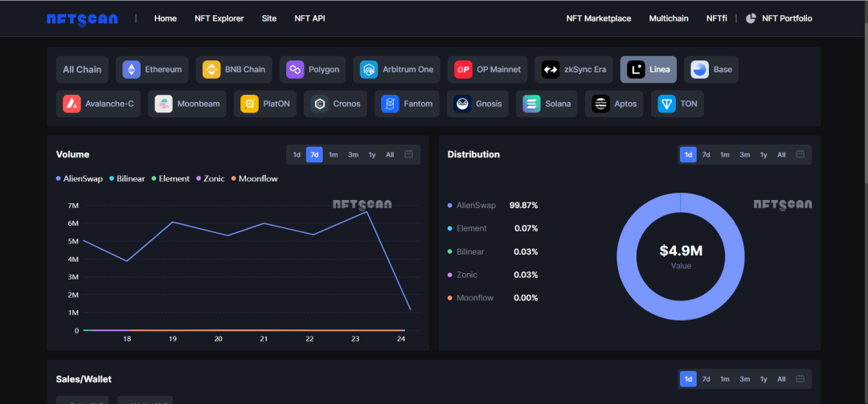
Task: Toggle Bilinear series in Volume legend
Action: click(x=127, y=179)
